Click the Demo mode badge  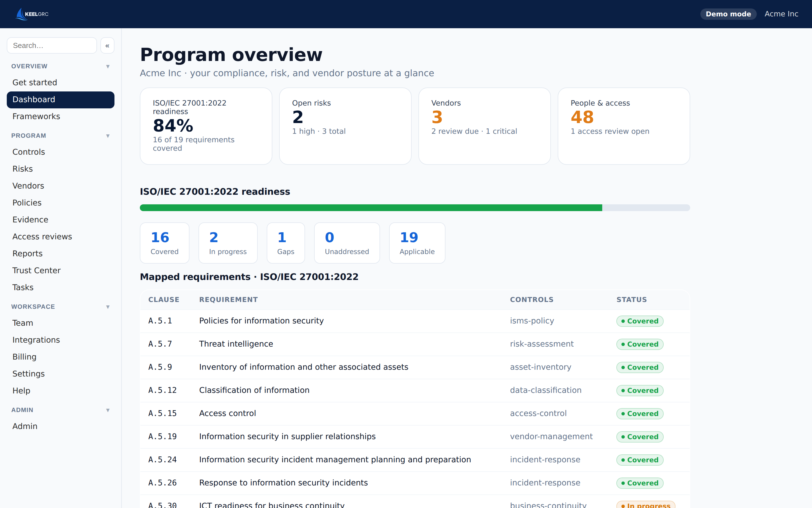click(728, 14)
